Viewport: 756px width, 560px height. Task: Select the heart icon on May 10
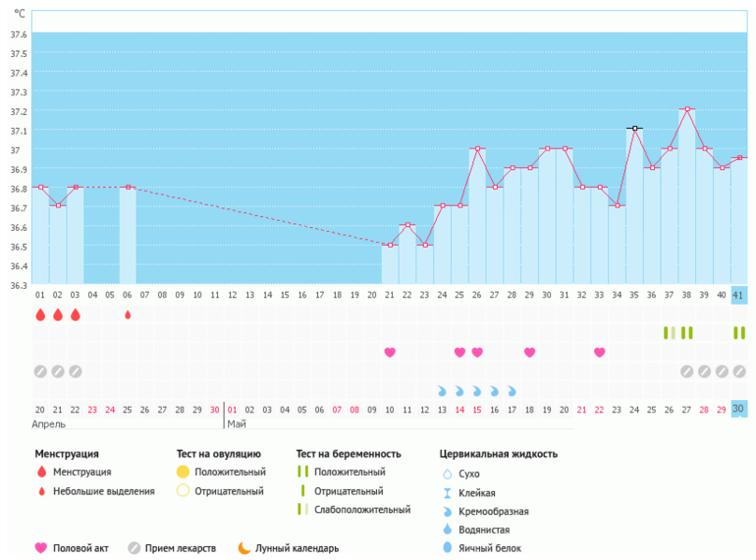click(x=390, y=352)
